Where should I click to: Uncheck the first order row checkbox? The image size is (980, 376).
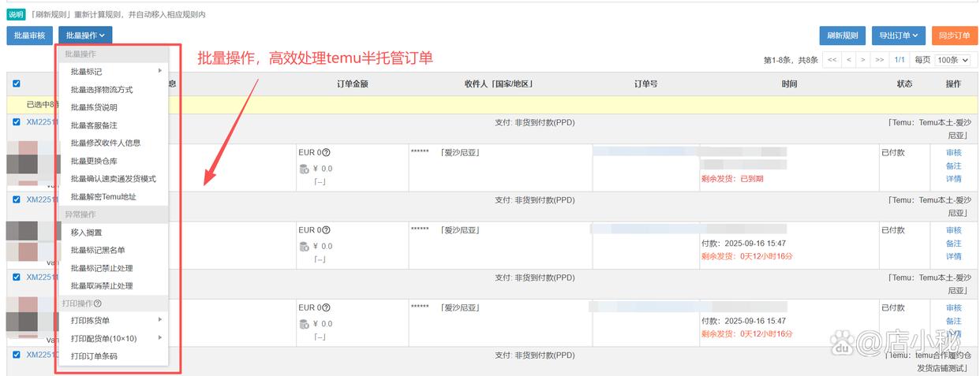click(x=17, y=122)
